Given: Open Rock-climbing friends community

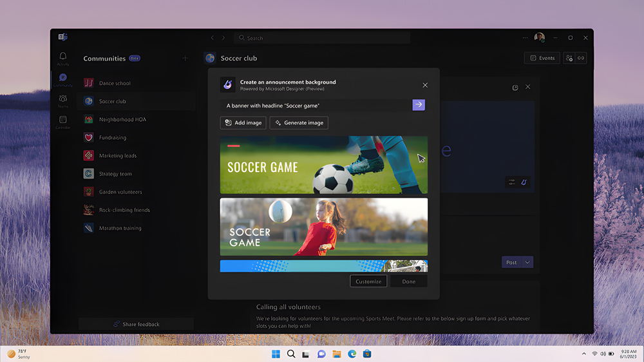Looking at the screenshot, I should (135, 209).
